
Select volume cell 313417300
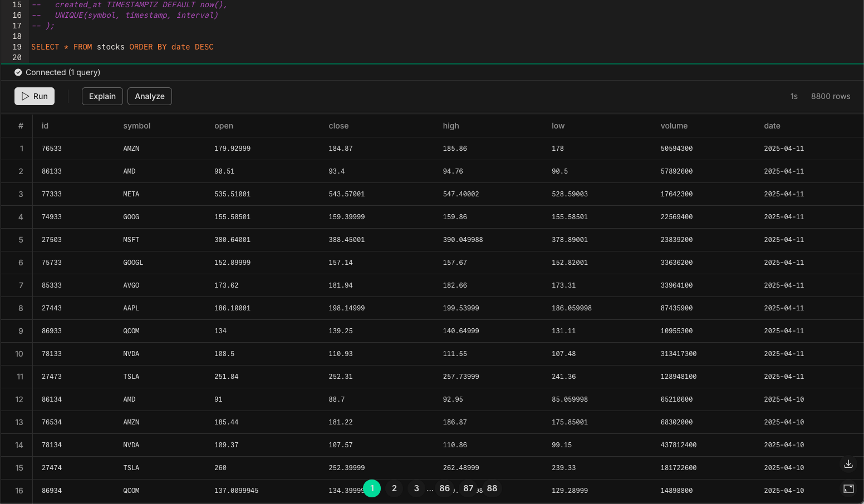(679, 354)
